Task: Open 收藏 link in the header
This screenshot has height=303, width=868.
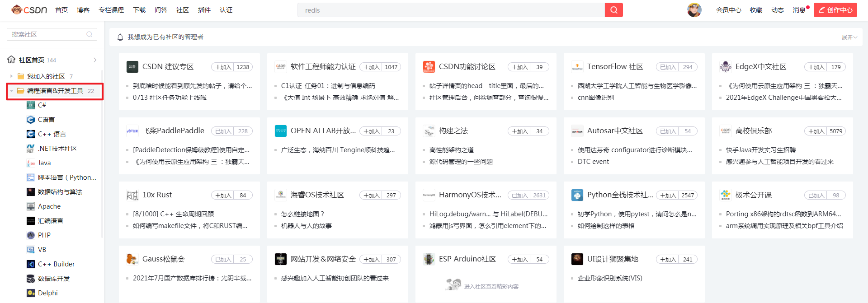Action: pyautogui.click(x=756, y=10)
